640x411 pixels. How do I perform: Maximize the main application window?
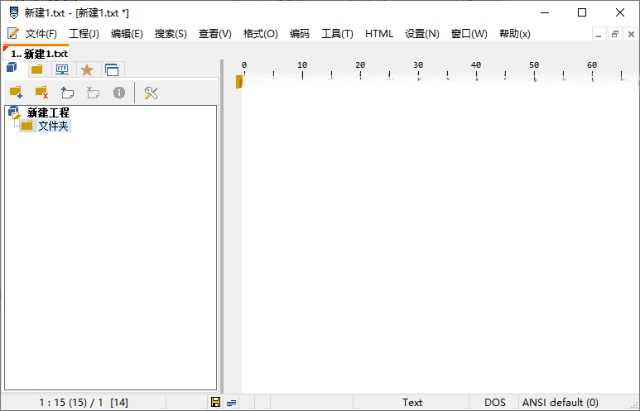pyautogui.click(x=582, y=13)
